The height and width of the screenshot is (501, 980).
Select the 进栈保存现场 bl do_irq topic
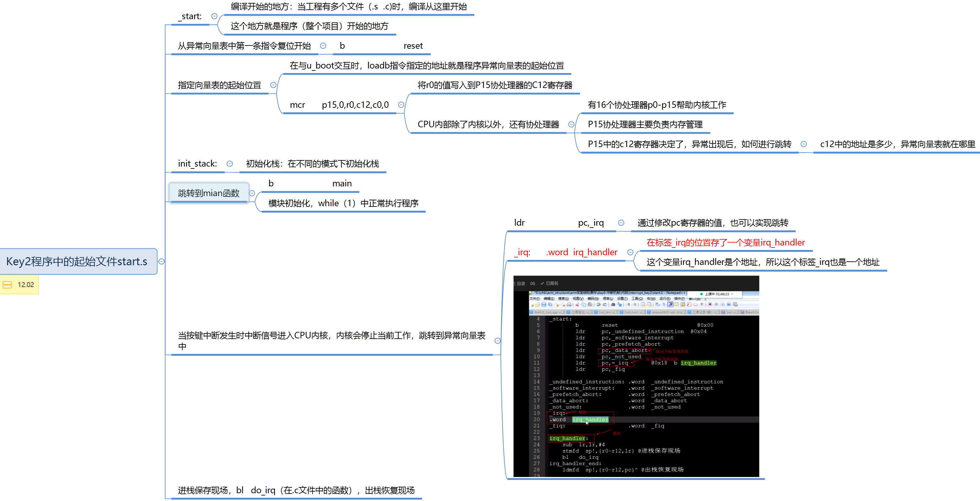[296, 490]
